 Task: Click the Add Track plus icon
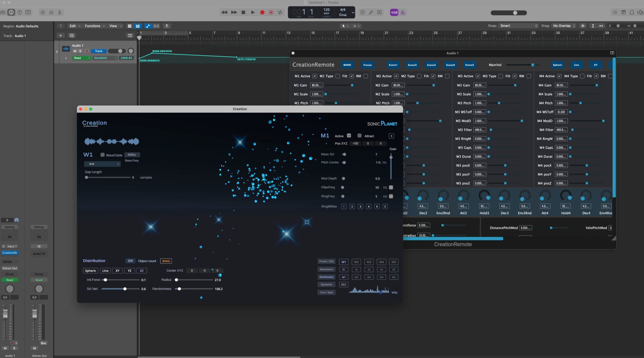[61, 36]
